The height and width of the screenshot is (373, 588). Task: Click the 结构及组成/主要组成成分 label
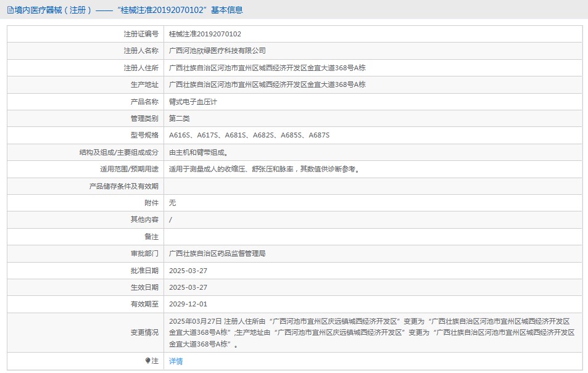119,152
